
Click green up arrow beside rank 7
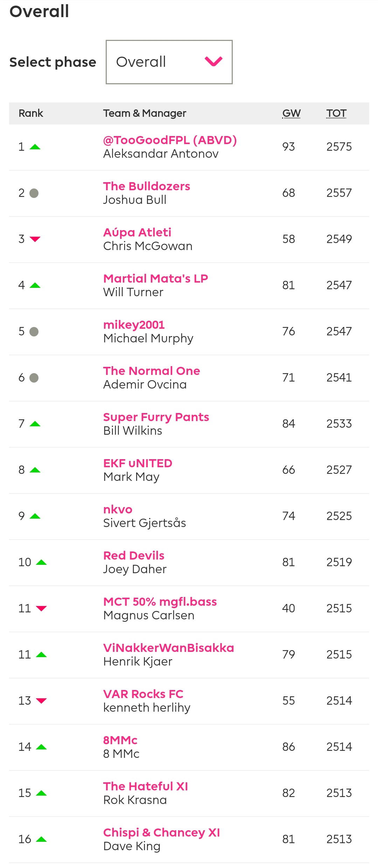coord(35,424)
